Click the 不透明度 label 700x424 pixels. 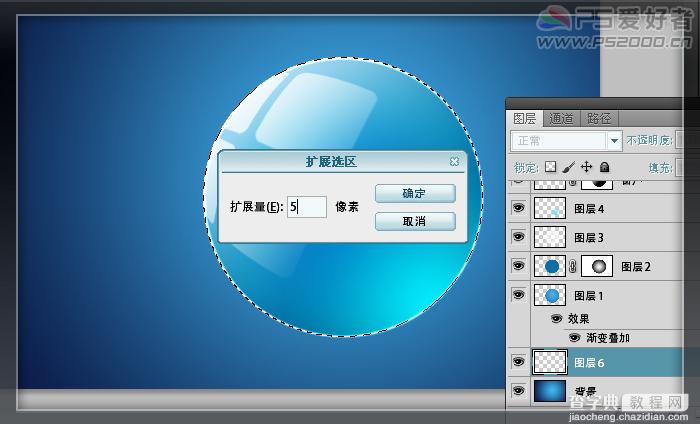click(x=649, y=141)
